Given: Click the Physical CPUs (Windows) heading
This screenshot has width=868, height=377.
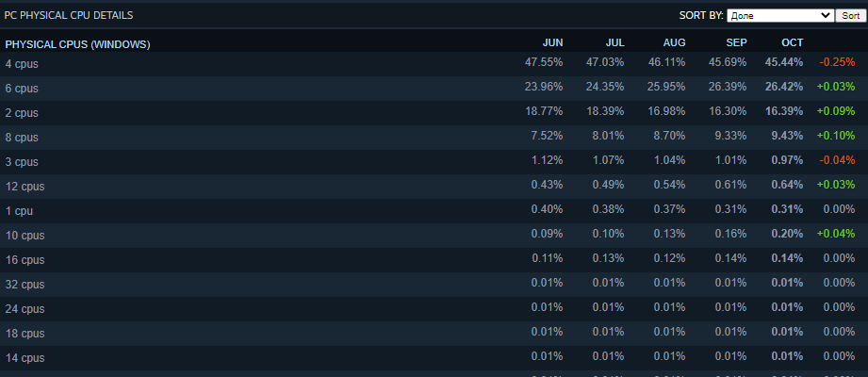Looking at the screenshot, I should 77,44.
